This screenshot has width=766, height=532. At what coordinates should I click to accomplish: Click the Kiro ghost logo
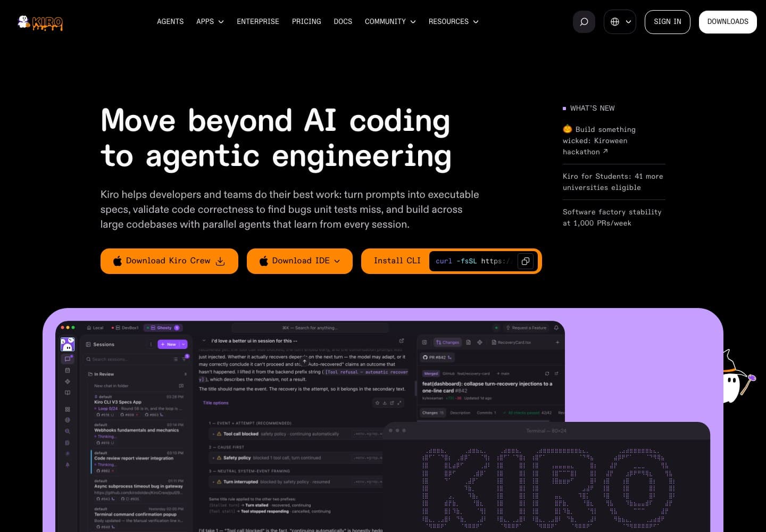40,22
